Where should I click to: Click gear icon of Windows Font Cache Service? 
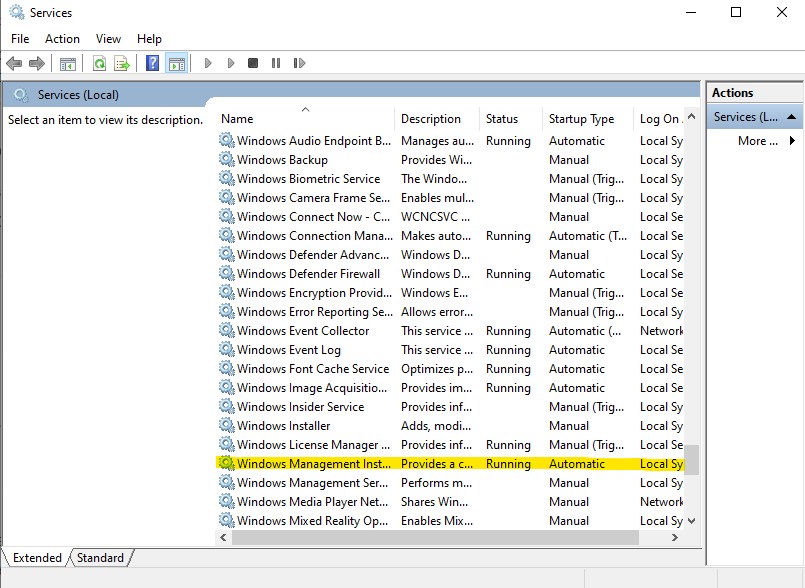226,368
